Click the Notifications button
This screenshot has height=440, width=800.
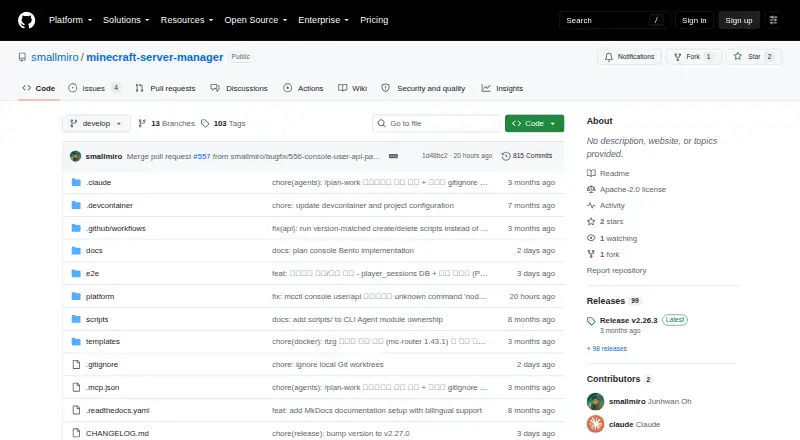630,57
